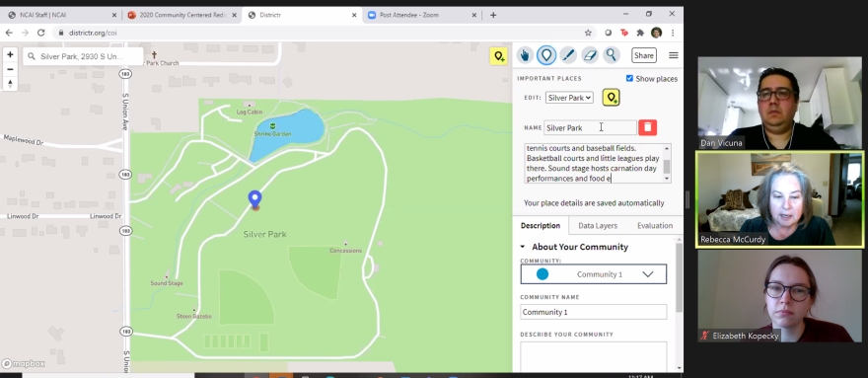Select the hand pan tool
This screenshot has height=378, width=868.
click(x=525, y=55)
